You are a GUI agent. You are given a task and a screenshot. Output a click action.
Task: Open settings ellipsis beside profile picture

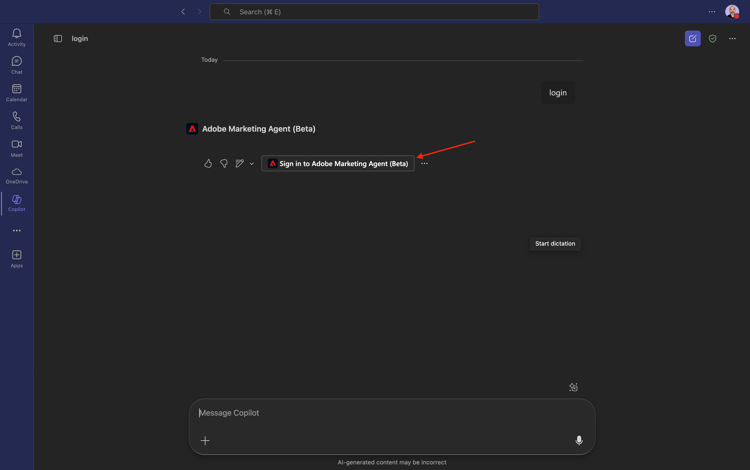pyautogui.click(x=712, y=11)
